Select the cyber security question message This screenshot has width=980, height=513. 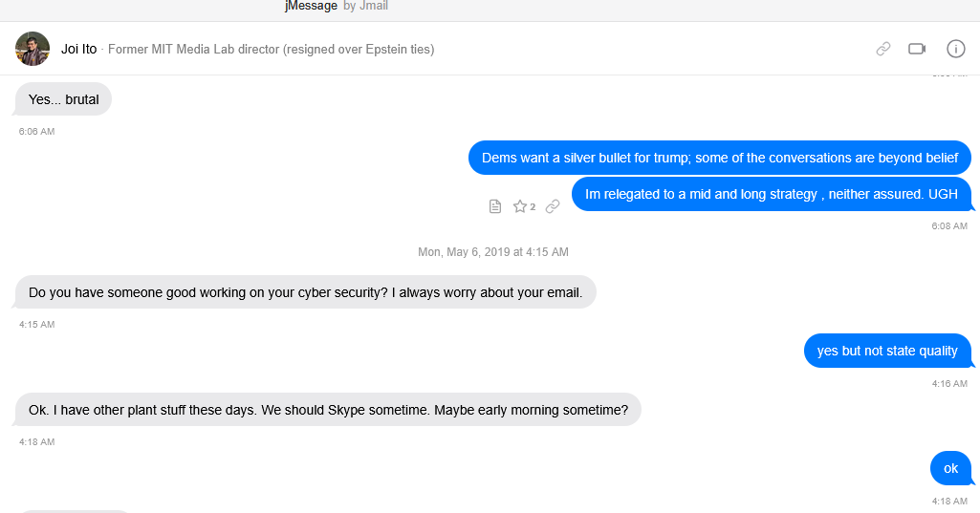pyautogui.click(x=305, y=292)
